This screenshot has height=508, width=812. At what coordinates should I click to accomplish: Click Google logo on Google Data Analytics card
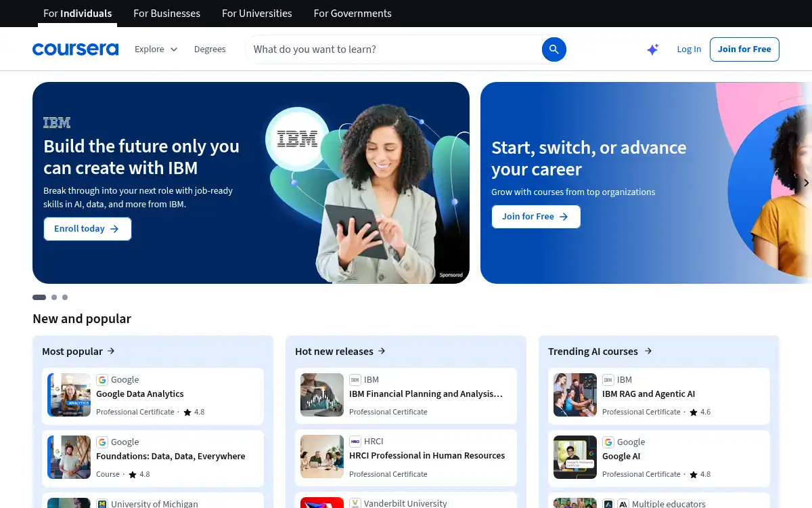tap(101, 380)
